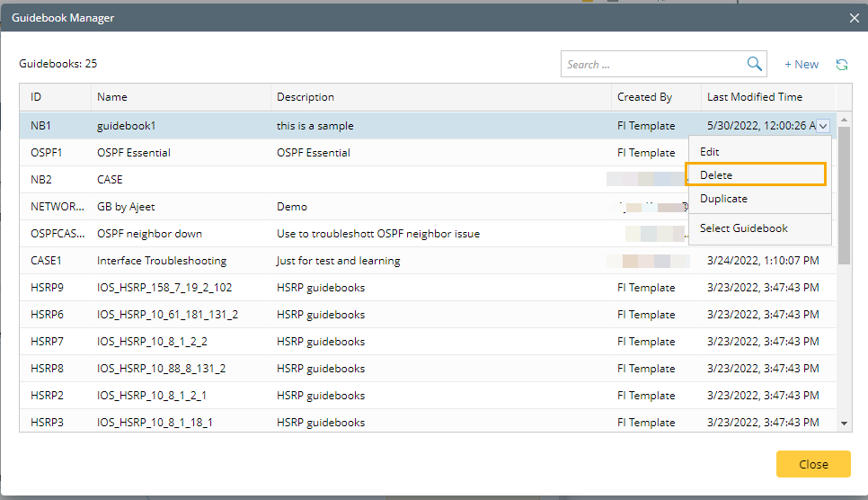Image resolution: width=868 pixels, height=500 pixels.
Task: Click the refresh guidebooks icon
Action: (x=842, y=65)
